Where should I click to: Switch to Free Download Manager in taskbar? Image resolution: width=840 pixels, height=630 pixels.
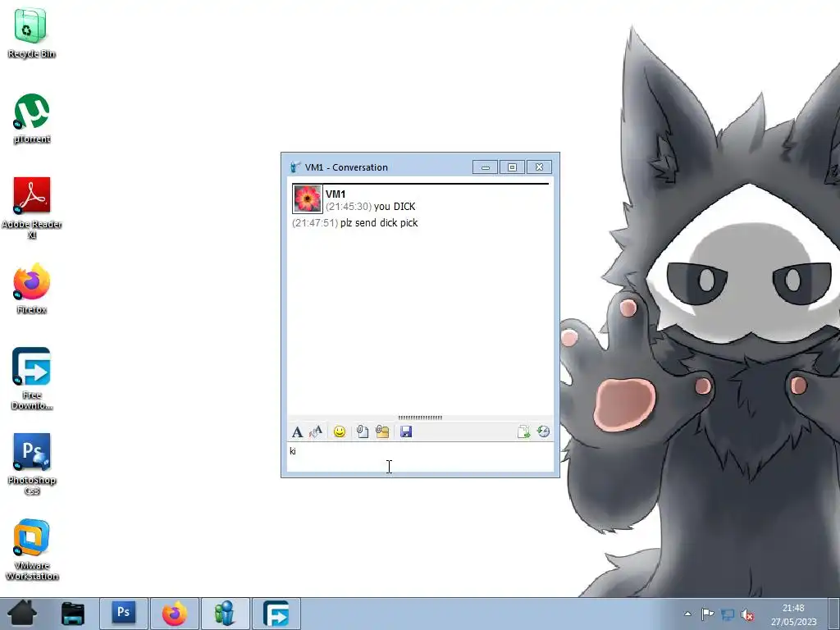pyautogui.click(x=276, y=614)
